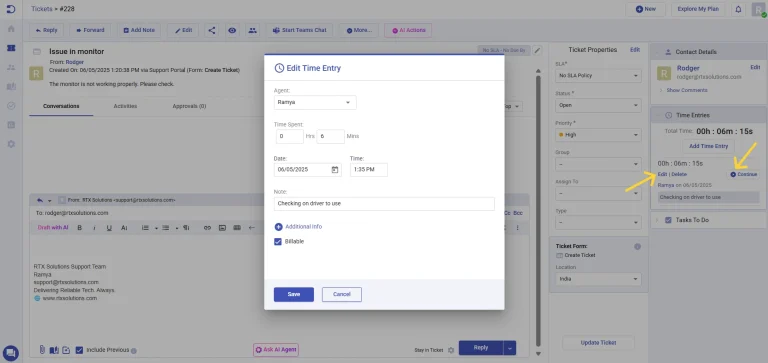The image size is (768, 363).
Task: Open the Reply button dropdown arrow
Action: 509,348
